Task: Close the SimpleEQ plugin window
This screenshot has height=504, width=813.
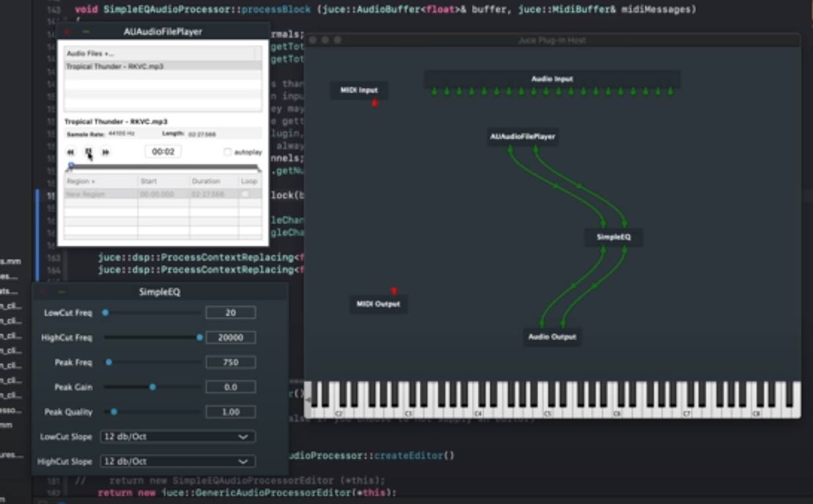Action: click(x=44, y=292)
